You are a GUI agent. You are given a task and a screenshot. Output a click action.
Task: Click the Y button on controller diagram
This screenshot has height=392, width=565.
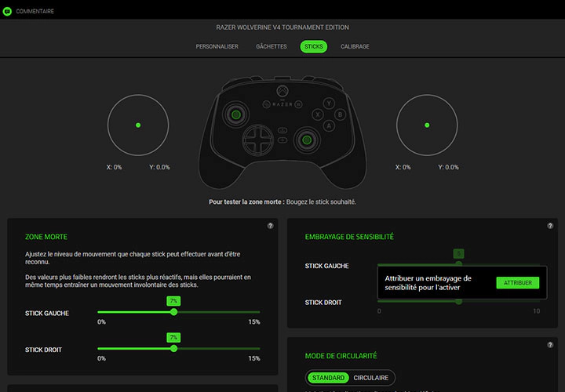(x=329, y=103)
